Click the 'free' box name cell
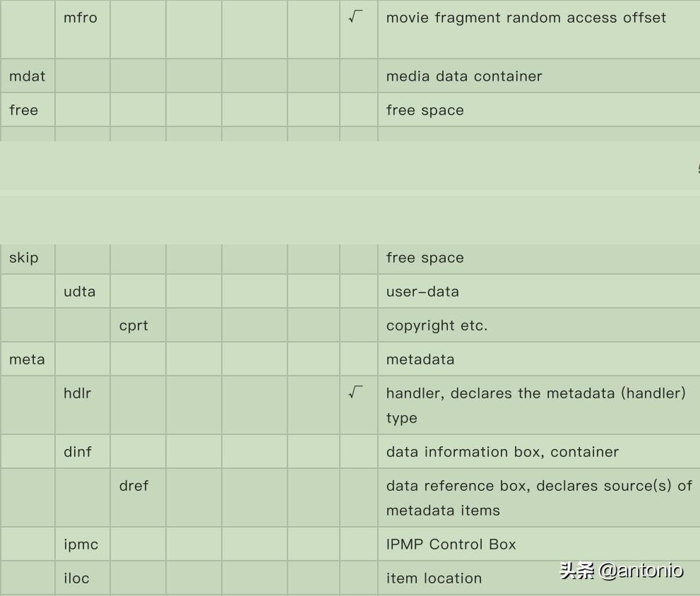Viewport: 700px width, 596px height. coord(24,110)
